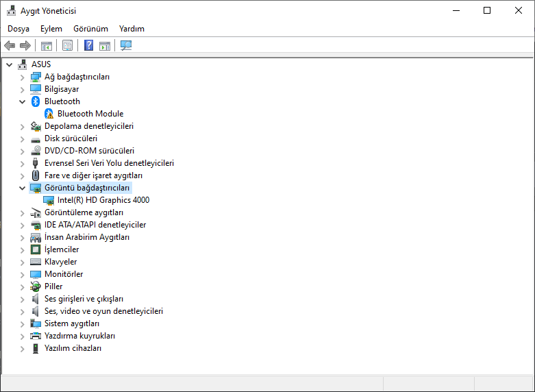Click the mouse icon for Fare
The image size is (535, 392).
(x=36, y=175)
